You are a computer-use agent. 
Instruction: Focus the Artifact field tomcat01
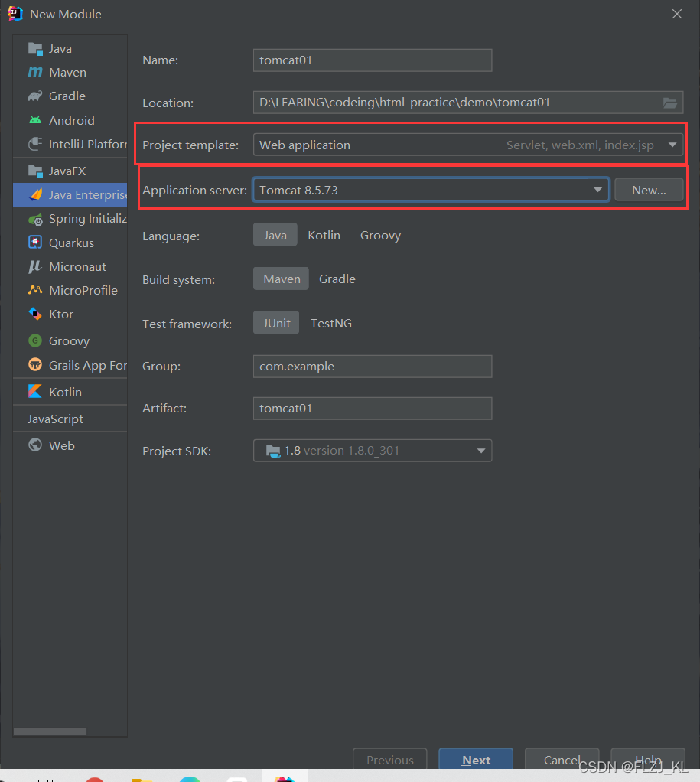pyautogui.click(x=373, y=409)
